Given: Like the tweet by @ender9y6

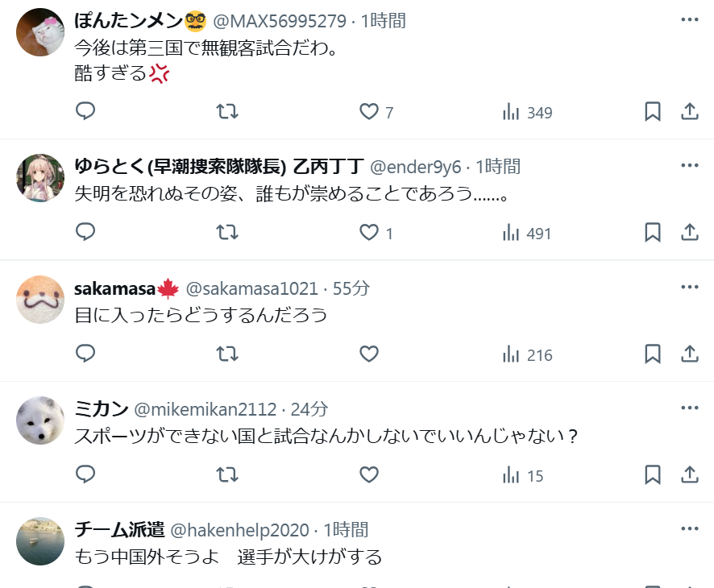Looking at the screenshot, I should point(376,233).
